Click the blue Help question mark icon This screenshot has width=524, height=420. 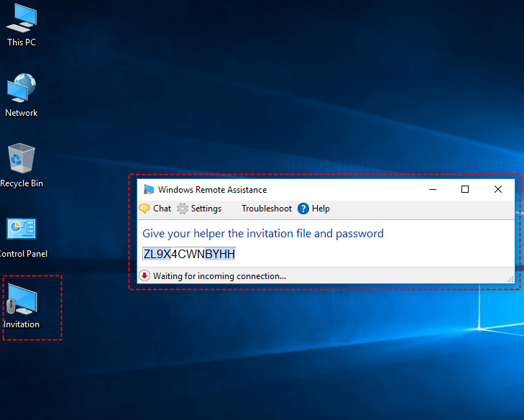point(303,209)
